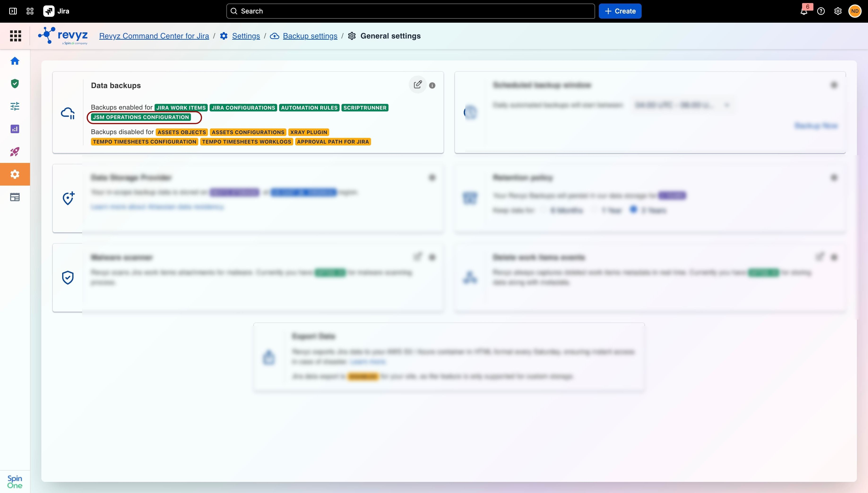Open Jira settings gear in top bar

click(838, 11)
